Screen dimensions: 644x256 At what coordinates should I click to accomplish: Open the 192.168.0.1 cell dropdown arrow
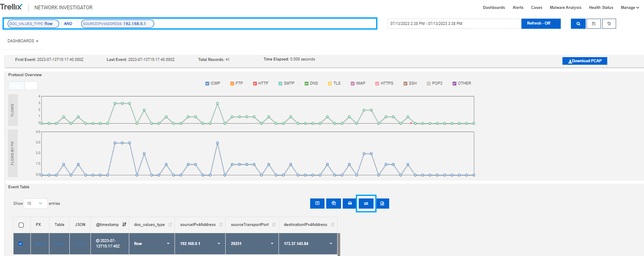(x=219, y=244)
